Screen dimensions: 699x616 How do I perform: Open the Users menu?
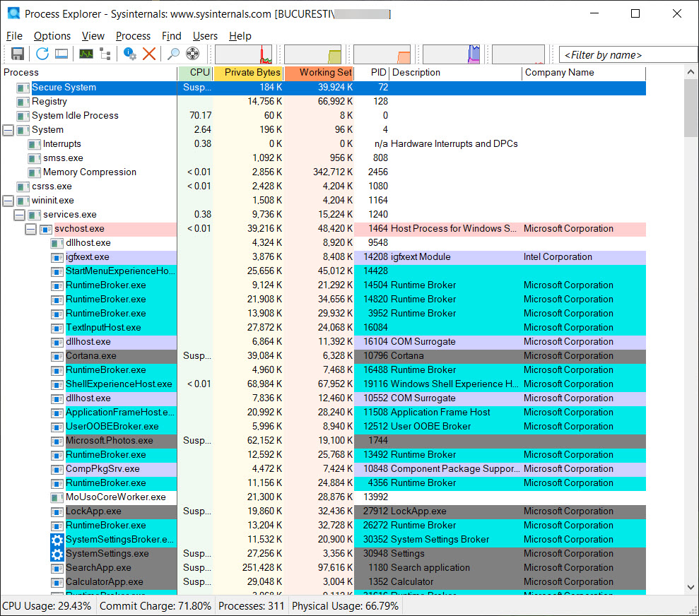205,36
